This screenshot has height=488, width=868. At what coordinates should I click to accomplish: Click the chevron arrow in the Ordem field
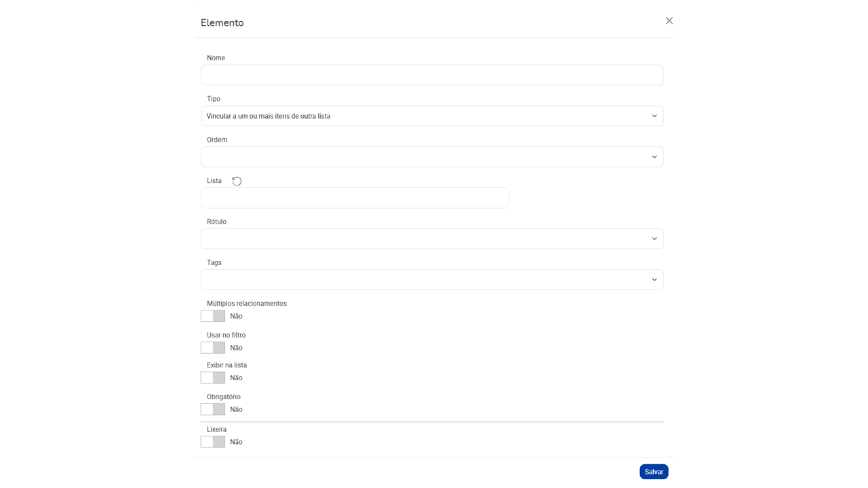coord(654,157)
